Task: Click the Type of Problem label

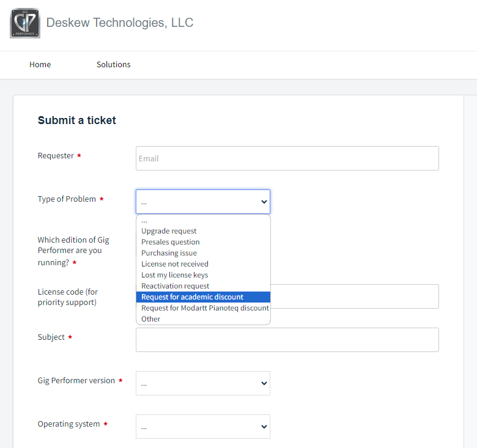Action: pyautogui.click(x=67, y=199)
